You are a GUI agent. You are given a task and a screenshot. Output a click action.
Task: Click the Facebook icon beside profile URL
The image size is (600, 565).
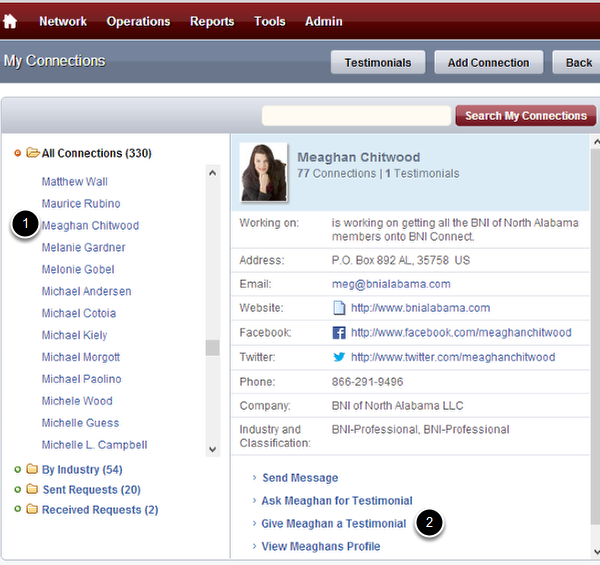[x=339, y=332]
